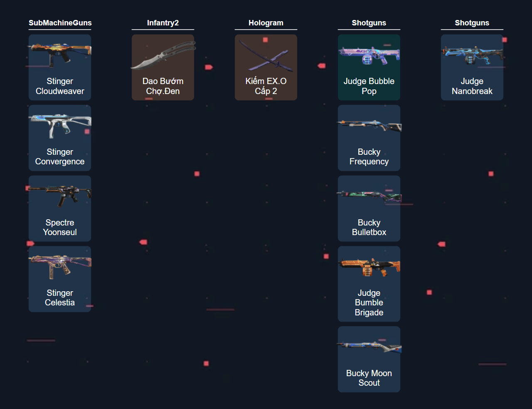
Task: Click the 'Judge Nanobreak' name text
Action: click(x=472, y=86)
